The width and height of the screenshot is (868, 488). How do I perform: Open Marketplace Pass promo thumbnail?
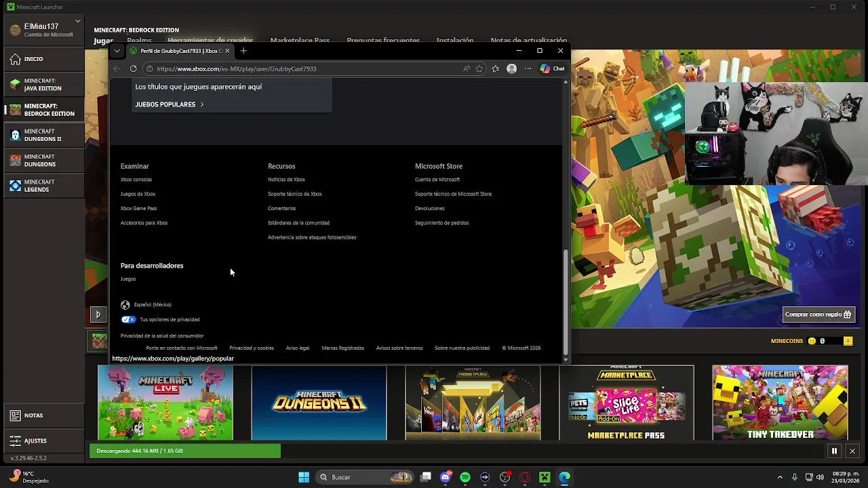[627, 403]
